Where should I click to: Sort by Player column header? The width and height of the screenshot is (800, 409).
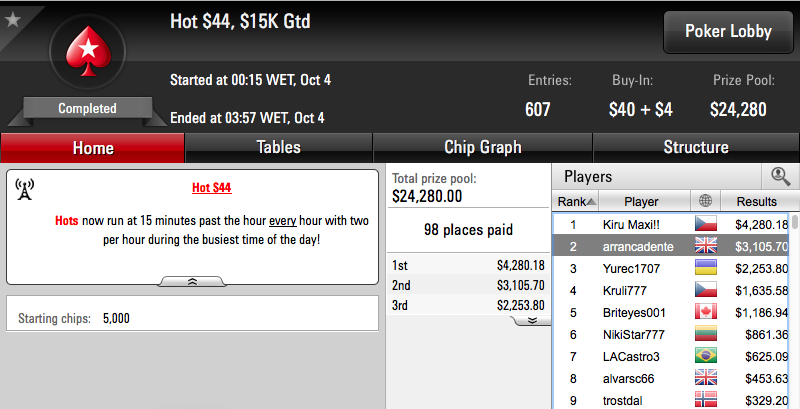[641, 201]
